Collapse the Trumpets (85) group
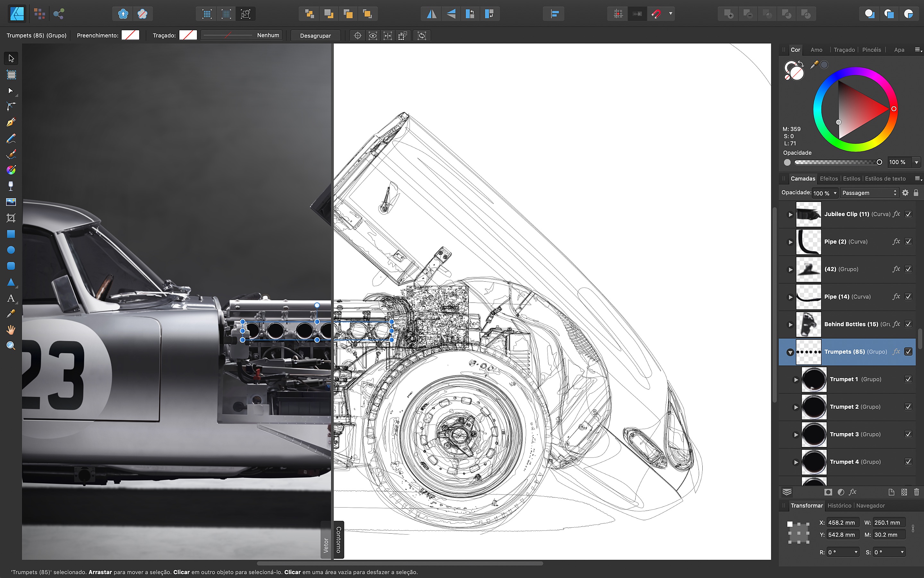The width and height of the screenshot is (924, 578). click(790, 352)
